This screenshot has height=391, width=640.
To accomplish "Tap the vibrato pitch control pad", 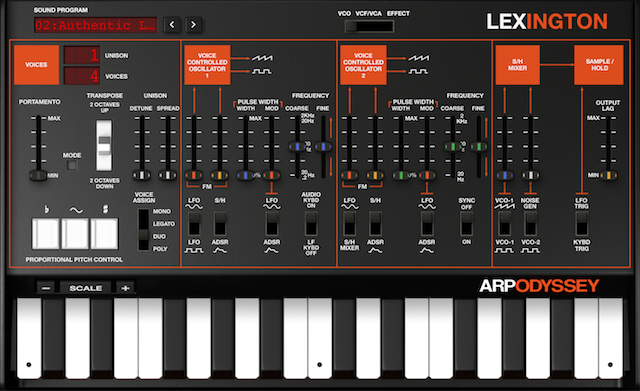I will click(x=75, y=233).
